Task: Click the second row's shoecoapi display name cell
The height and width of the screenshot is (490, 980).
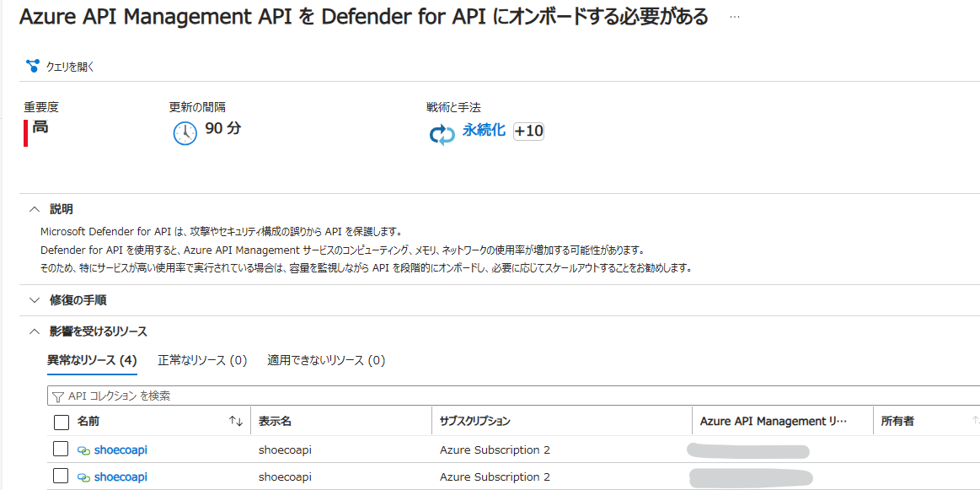Action: [285, 477]
